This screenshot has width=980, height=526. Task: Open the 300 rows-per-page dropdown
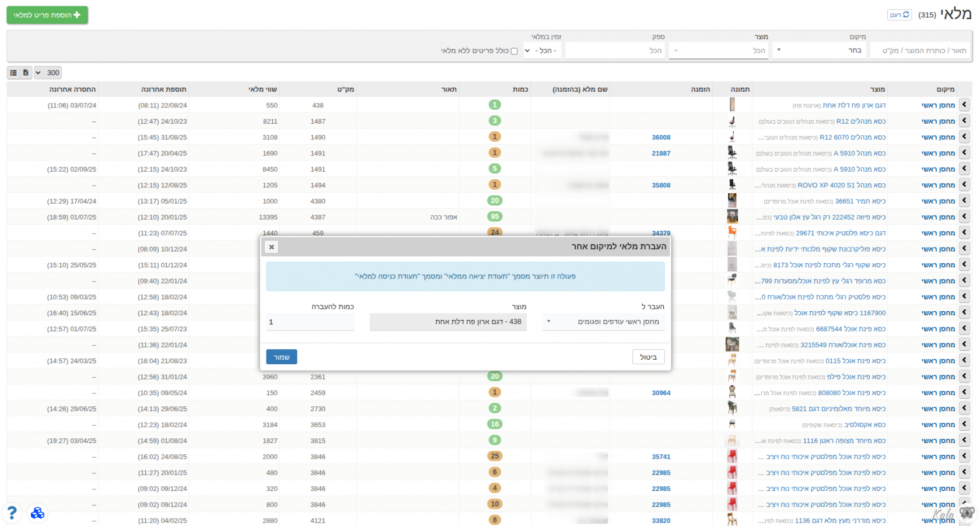(47, 73)
